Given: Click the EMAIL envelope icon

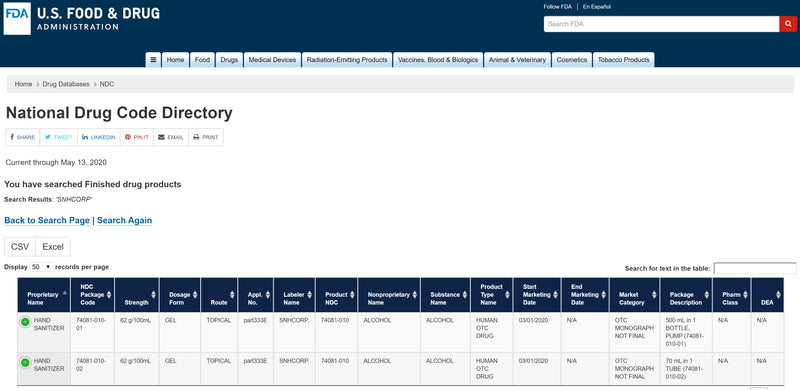Looking at the screenshot, I should point(161,137).
